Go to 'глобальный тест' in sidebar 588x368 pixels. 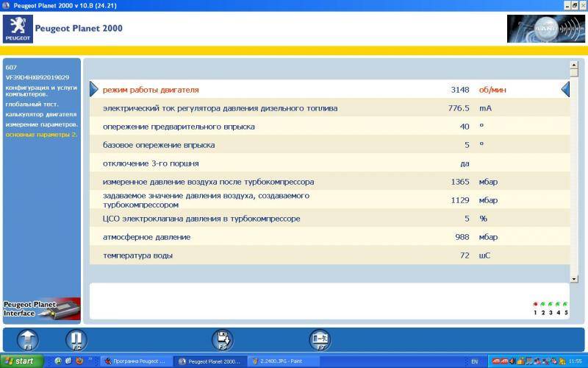click(28, 105)
